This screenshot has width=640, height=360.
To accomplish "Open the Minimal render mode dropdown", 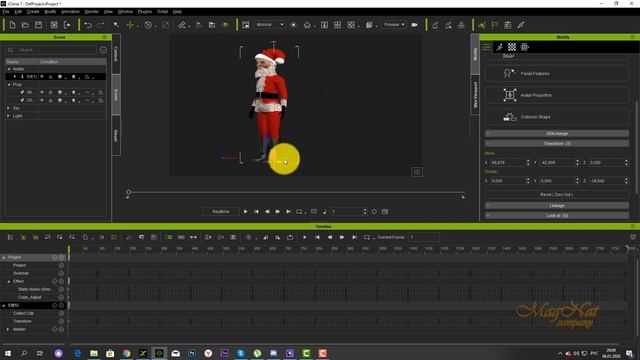I will tap(269, 25).
